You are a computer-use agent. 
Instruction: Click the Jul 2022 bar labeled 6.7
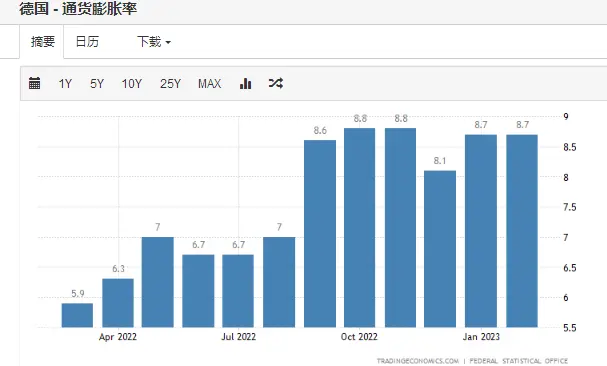coord(238,291)
